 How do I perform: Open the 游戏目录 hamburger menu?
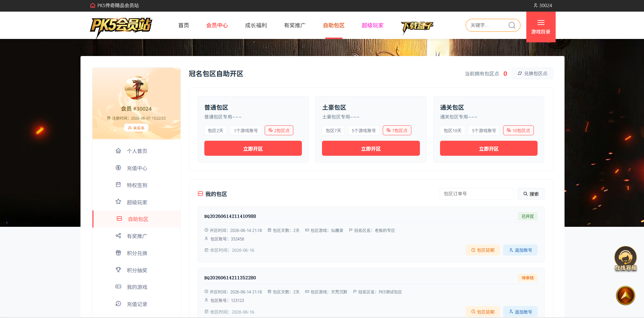click(541, 27)
